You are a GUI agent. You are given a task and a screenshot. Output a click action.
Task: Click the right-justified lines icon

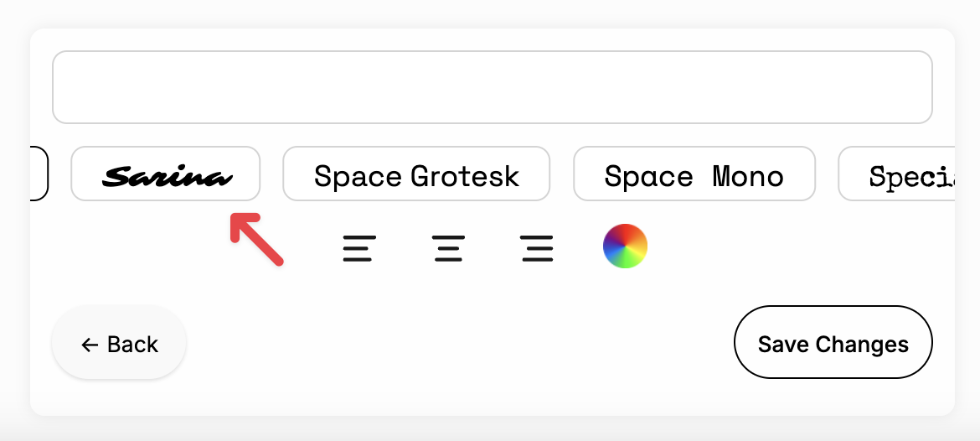536,249
